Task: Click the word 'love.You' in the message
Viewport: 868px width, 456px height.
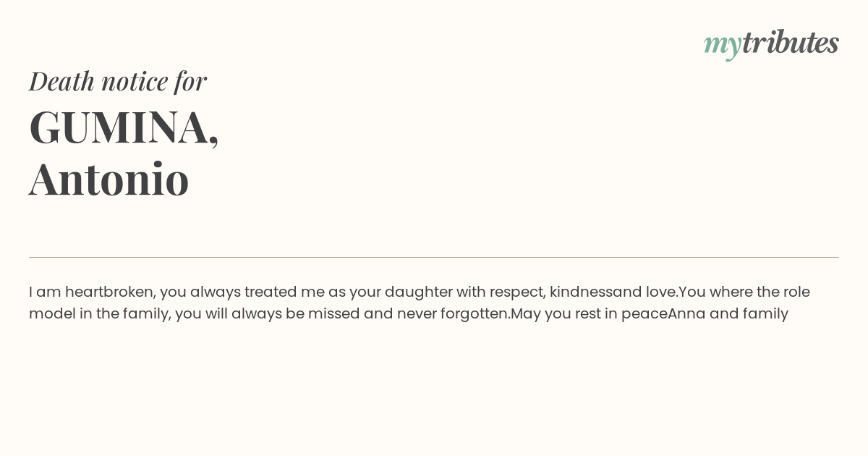Action: (x=676, y=292)
